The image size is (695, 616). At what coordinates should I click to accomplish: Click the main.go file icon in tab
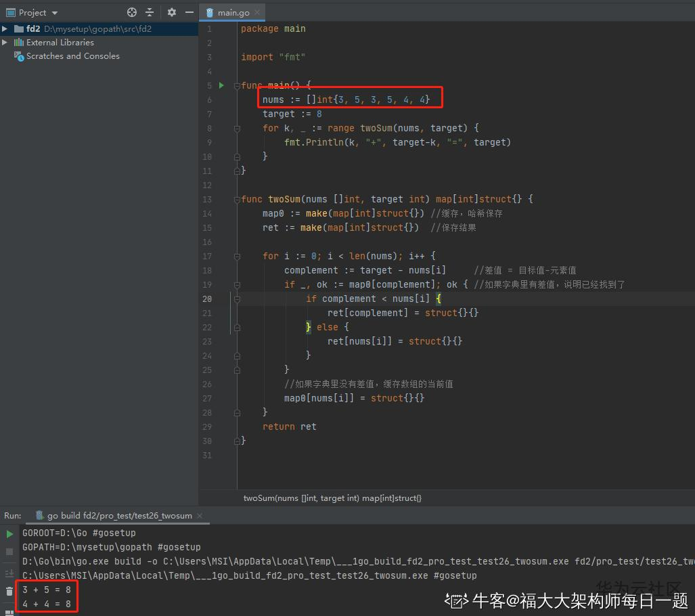pyautogui.click(x=210, y=12)
